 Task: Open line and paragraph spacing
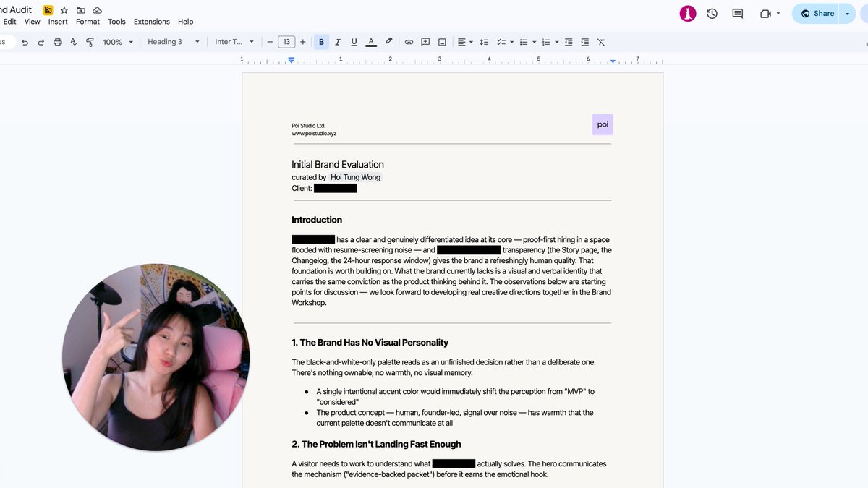tap(485, 42)
